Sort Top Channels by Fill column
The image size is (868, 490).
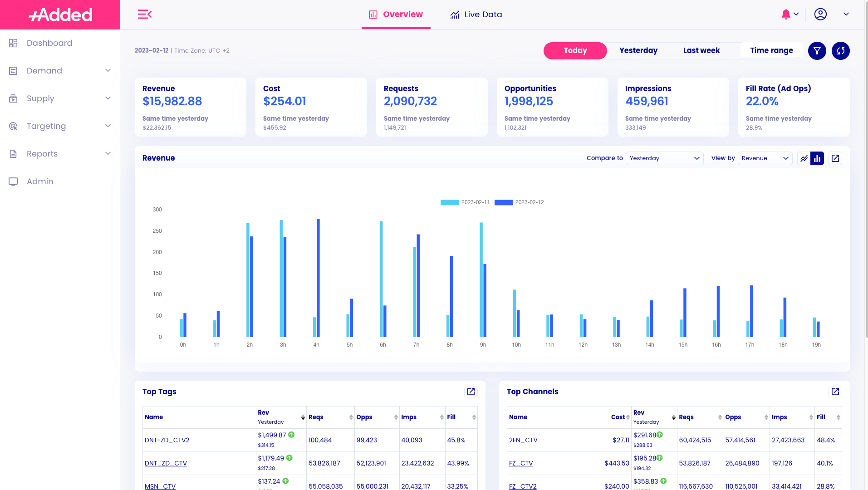pyautogui.click(x=839, y=417)
